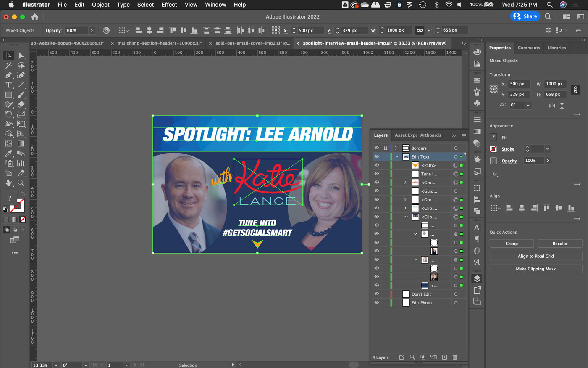Open macOS Spotlight search icon
Image resolution: width=588 pixels, height=368 pixels.
click(549, 5)
